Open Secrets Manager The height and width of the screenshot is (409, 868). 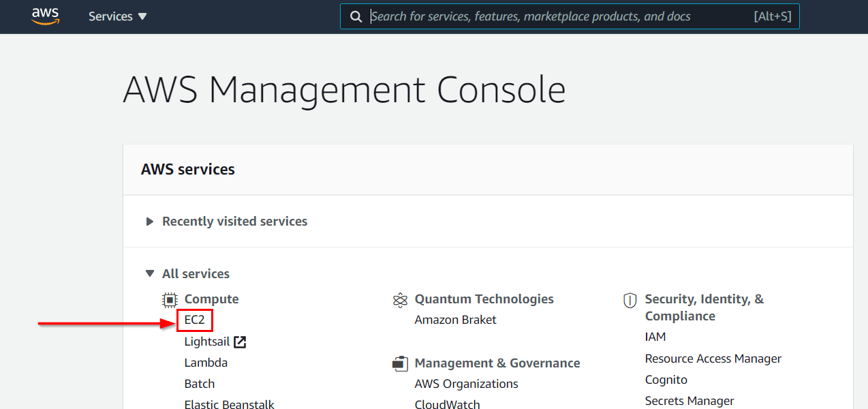(689, 401)
